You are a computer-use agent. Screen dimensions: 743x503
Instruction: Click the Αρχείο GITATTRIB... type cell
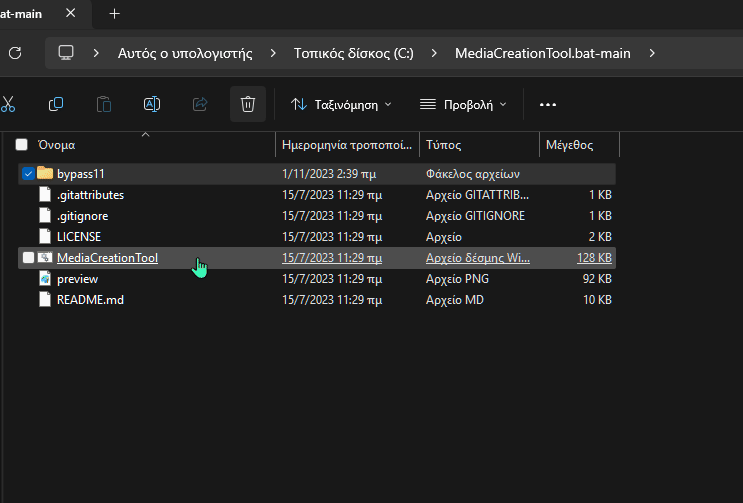(x=477, y=195)
